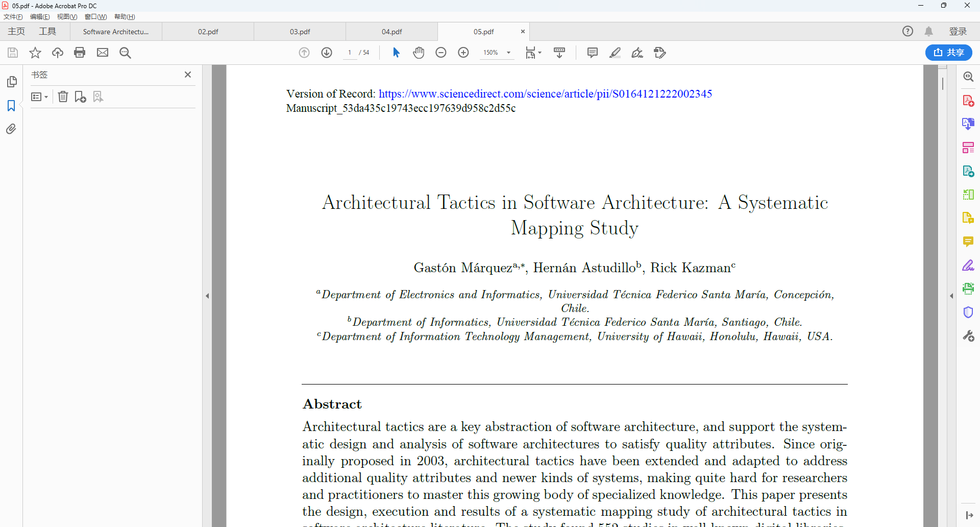Open the bookmark options dropdown

(x=39, y=97)
